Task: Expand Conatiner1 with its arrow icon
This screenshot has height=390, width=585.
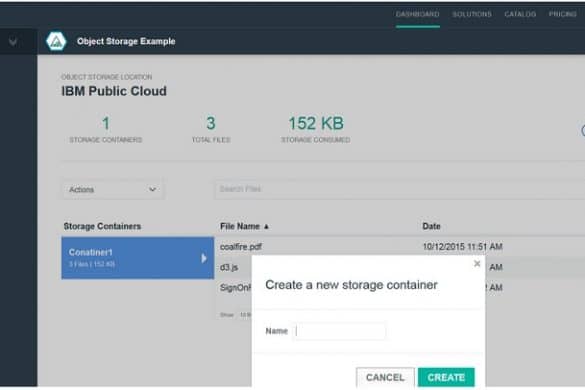Action: click(x=204, y=258)
